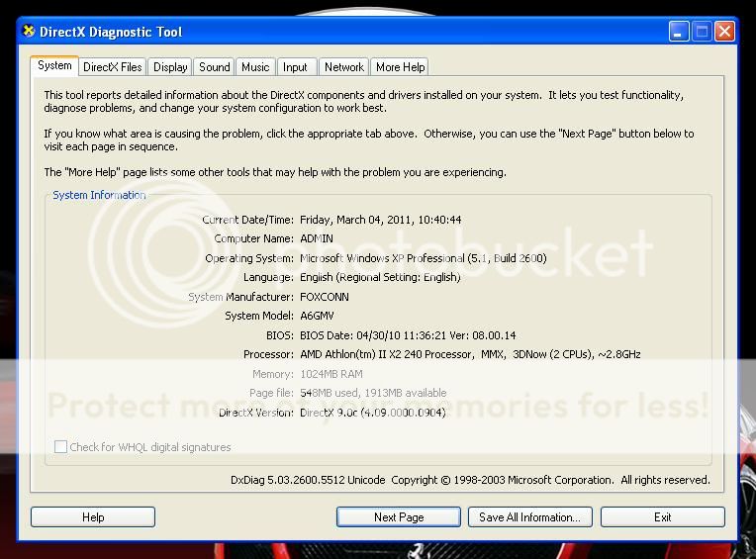This screenshot has height=559, width=756.
Task: Minimize the DirectX Diagnostic Tool window
Action: click(679, 32)
